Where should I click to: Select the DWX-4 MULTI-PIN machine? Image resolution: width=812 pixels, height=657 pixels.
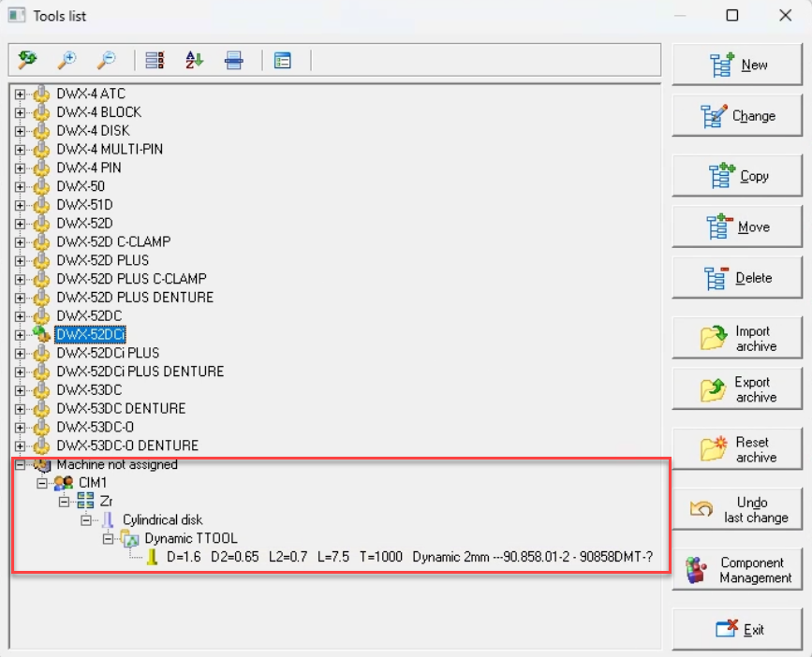point(110,150)
